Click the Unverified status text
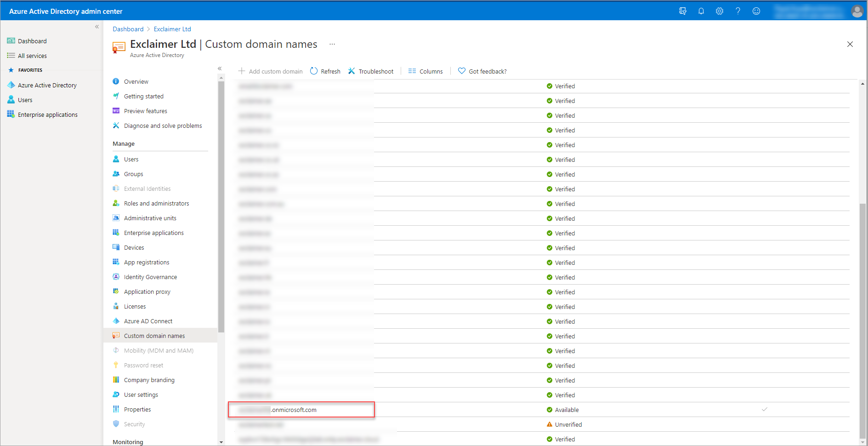Image resolution: width=868 pixels, height=446 pixels. (x=568, y=424)
